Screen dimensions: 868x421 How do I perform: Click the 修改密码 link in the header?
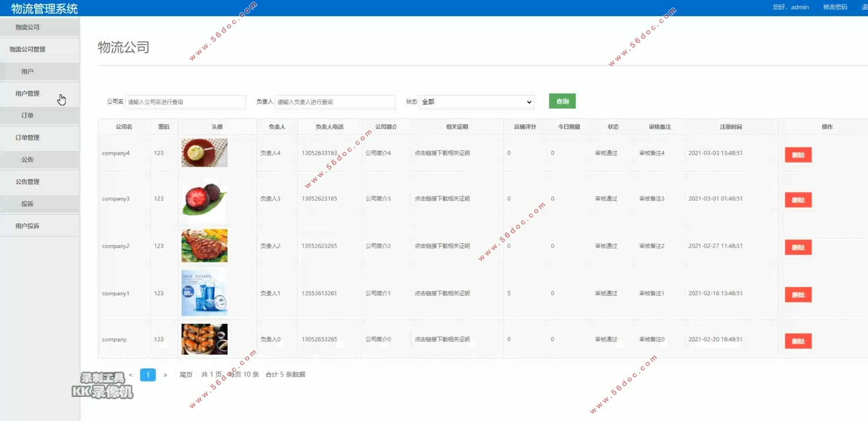[835, 7]
